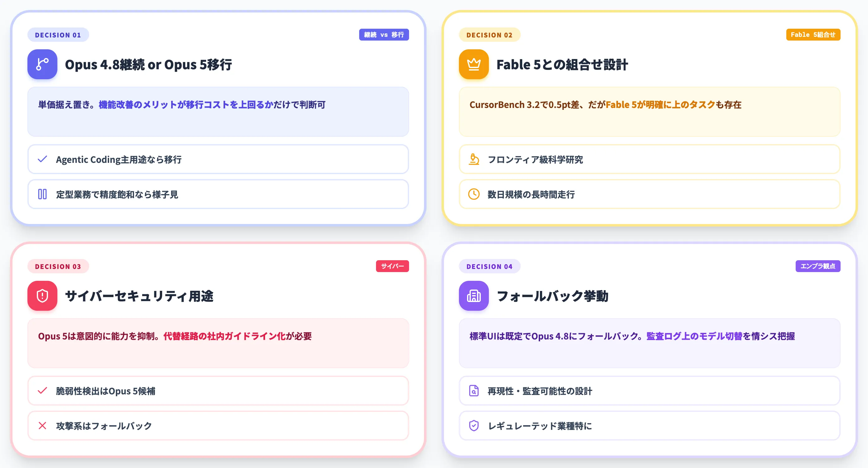Click the purple エンプラ観点 tag

coord(818,266)
